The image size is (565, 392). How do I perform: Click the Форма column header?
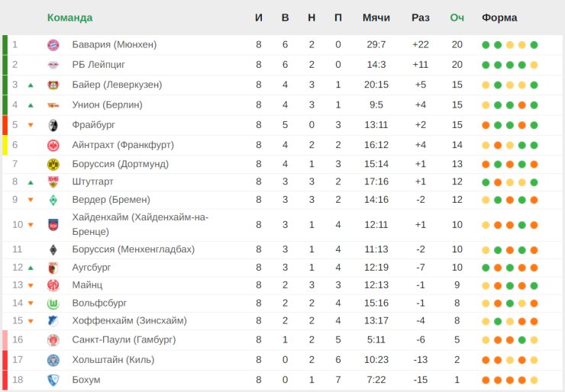point(499,18)
